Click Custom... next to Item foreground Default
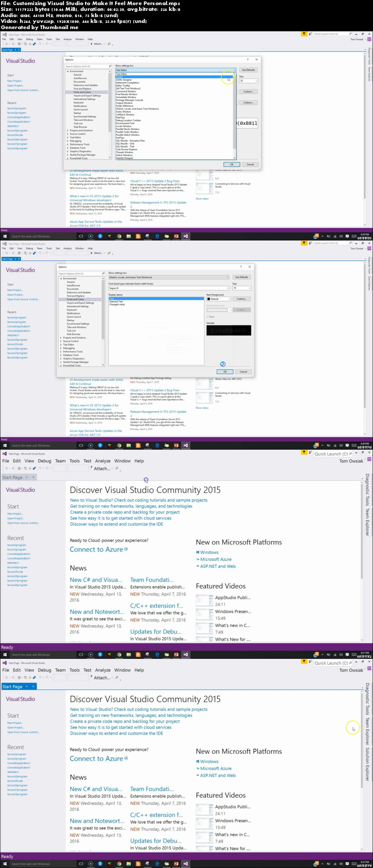Image resolution: width=373 pixels, height=868 pixels. coord(242,299)
